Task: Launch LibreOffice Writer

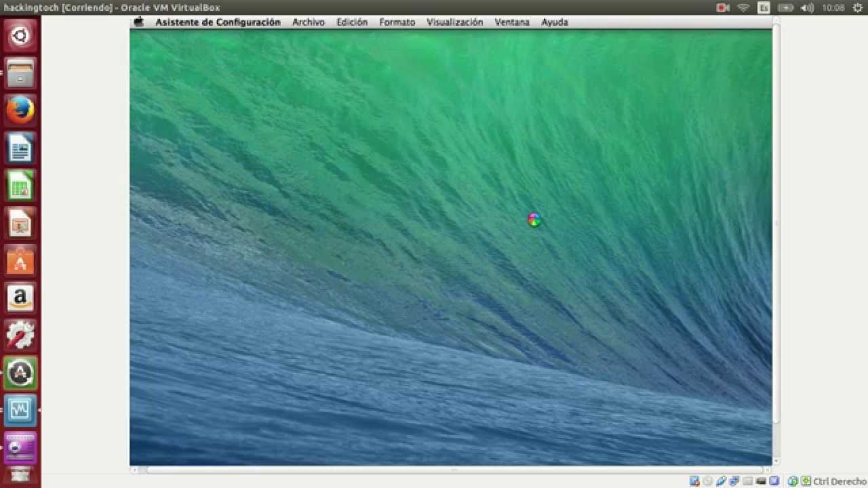Action: 20,148
